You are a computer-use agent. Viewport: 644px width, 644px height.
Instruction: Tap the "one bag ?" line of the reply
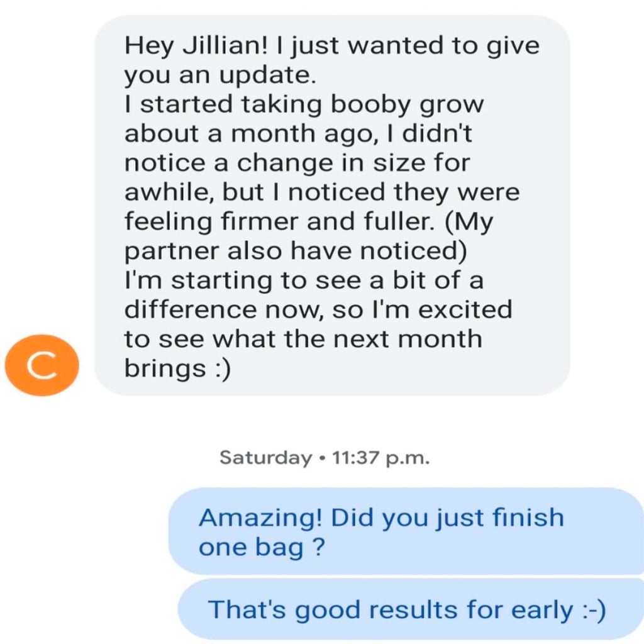click(x=262, y=548)
